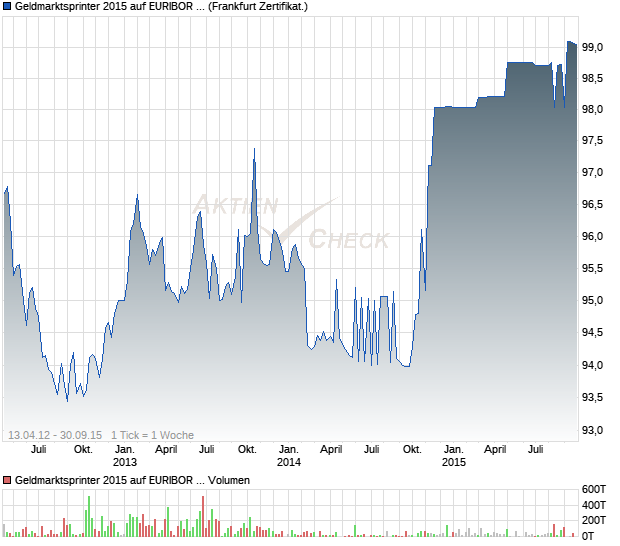This screenshot has height=546, width=620.
Task: Click the date range text 13.04.12 - 30.09.15
Action: tap(55, 435)
